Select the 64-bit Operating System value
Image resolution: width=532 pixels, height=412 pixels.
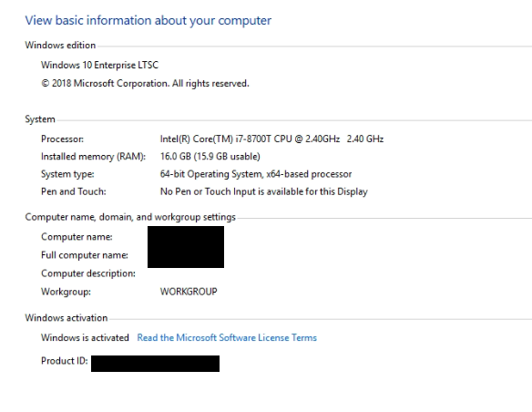click(x=256, y=174)
